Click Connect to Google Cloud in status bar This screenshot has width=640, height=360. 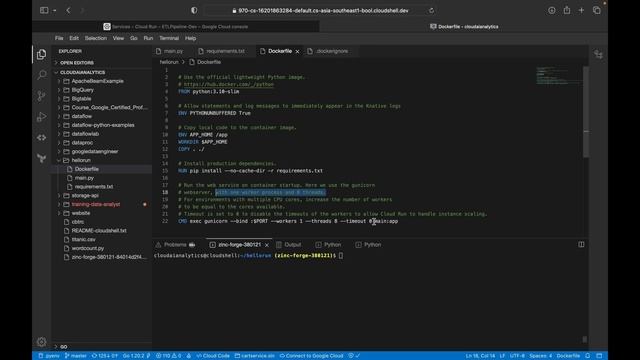[311, 356]
